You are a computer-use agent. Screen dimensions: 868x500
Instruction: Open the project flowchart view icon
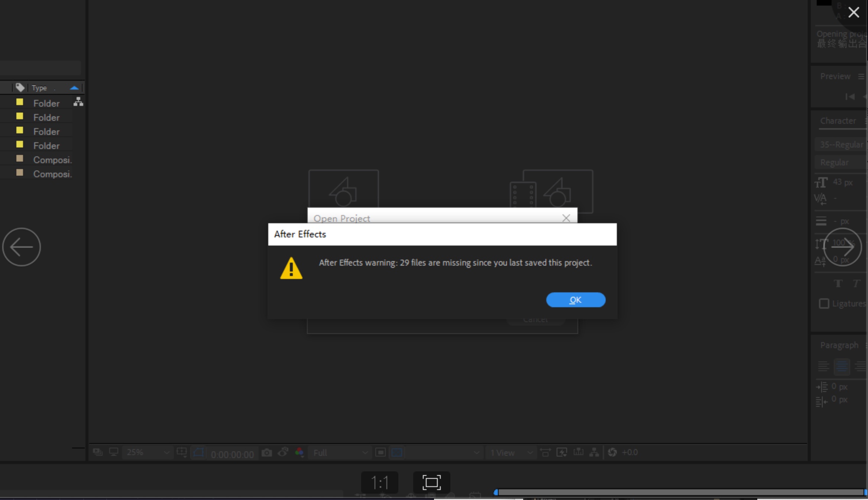tap(78, 102)
